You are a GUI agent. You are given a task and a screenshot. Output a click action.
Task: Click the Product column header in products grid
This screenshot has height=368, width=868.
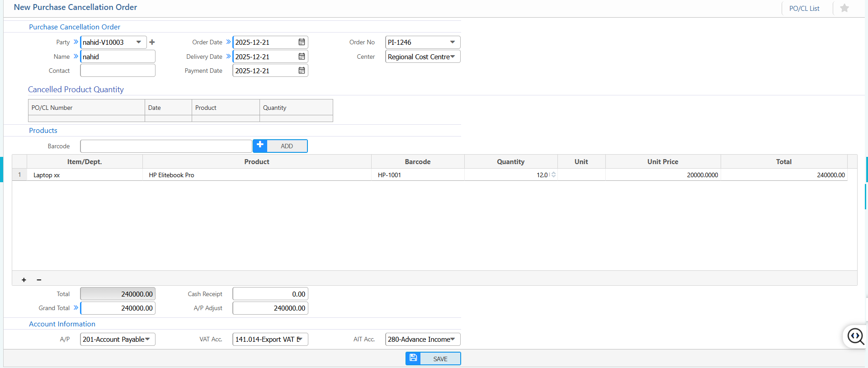click(x=257, y=161)
